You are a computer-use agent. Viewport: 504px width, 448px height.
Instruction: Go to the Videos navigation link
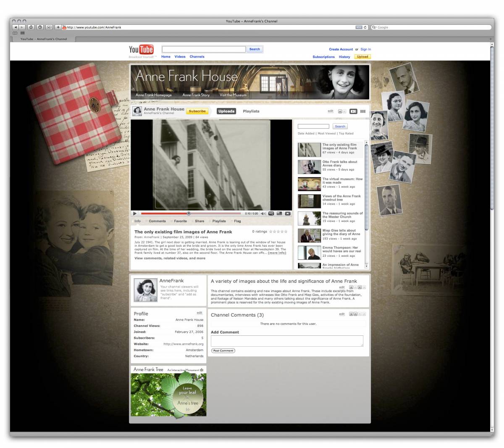180,56
